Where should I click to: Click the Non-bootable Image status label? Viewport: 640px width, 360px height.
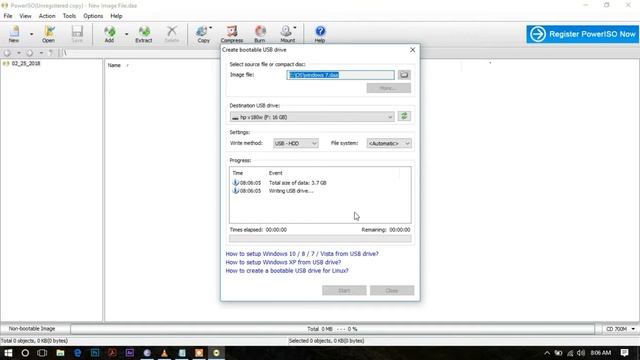(x=32, y=329)
